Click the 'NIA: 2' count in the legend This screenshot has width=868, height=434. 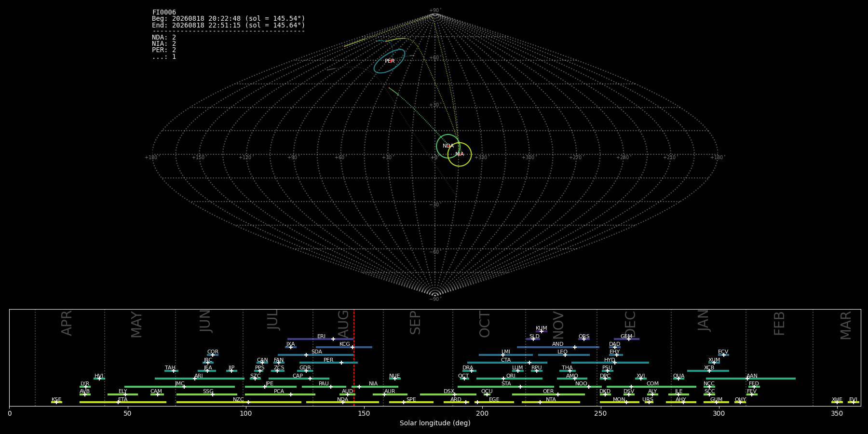[164, 44]
